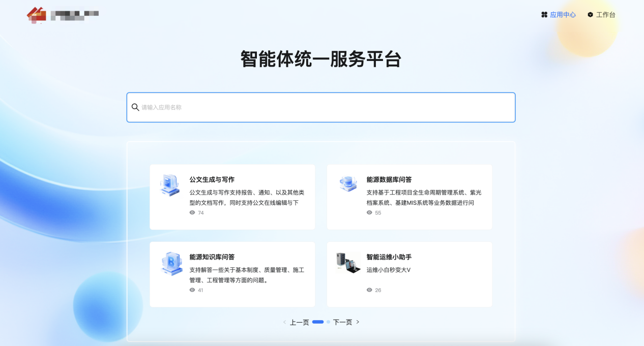Click the 公文生成与写作 computer icon
Screen dimensions: 644x346
click(169, 185)
